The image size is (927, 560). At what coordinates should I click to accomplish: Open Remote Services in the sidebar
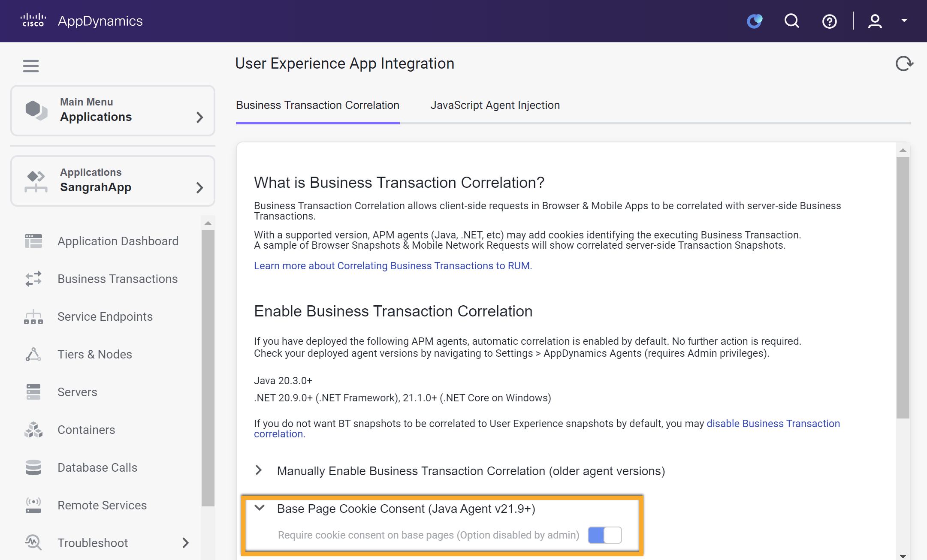click(x=102, y=505)
